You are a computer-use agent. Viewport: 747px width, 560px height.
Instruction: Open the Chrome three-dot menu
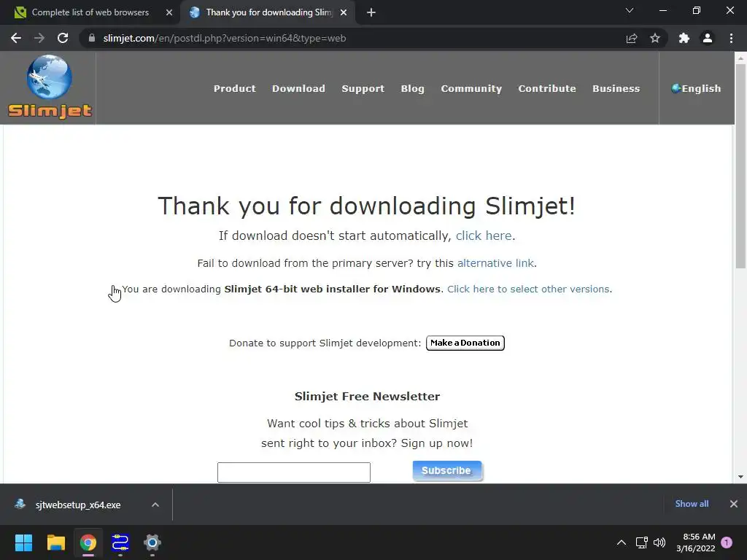[731, 38]
